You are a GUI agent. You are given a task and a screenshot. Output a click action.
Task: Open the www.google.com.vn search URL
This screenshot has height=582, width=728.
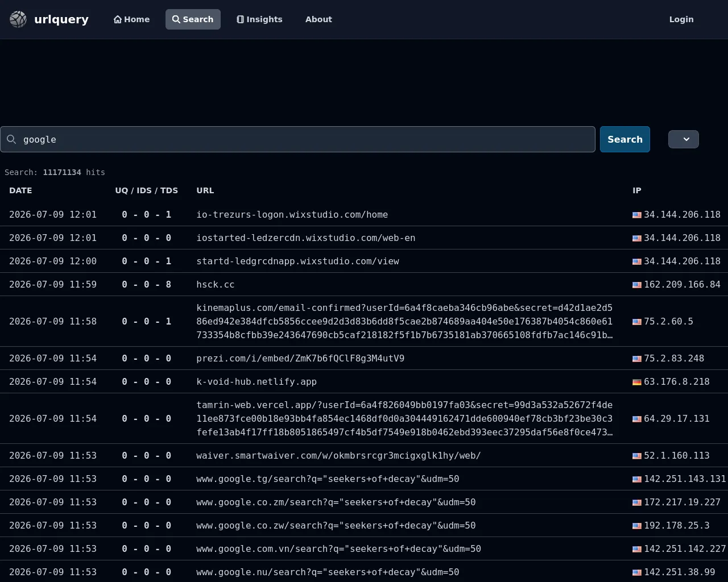339,549
